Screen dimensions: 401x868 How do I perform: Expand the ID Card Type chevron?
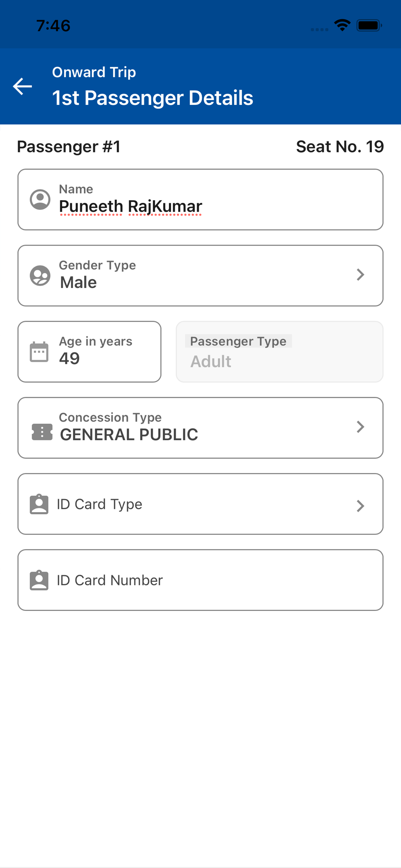pos(360,506)
